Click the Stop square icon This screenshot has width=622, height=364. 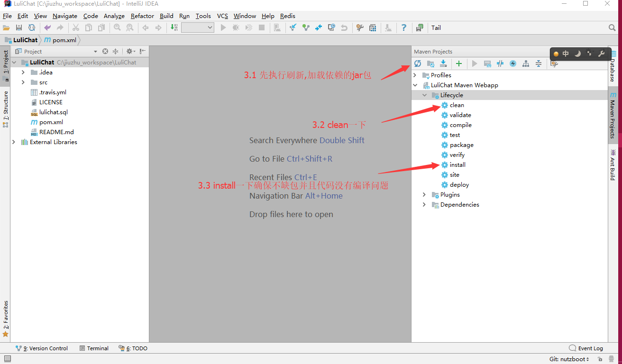pos(262,28)
